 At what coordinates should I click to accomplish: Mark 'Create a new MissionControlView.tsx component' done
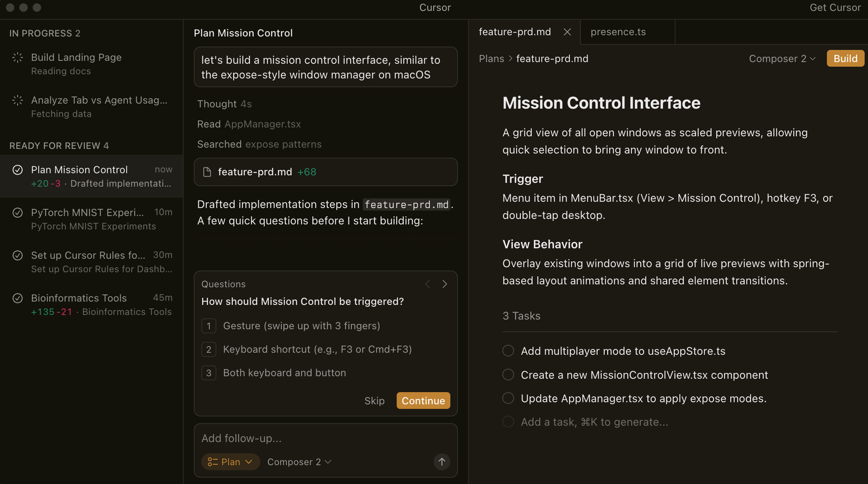pos(508,375)
